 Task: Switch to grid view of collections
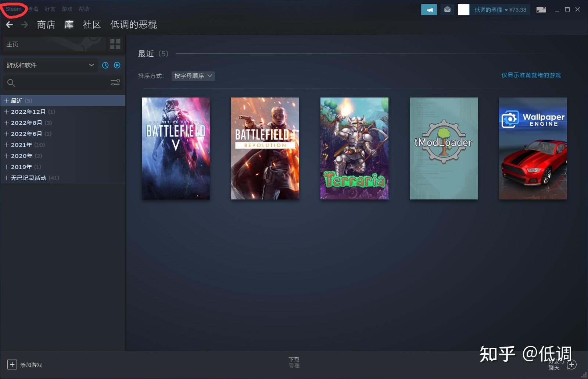pos(115,44)
